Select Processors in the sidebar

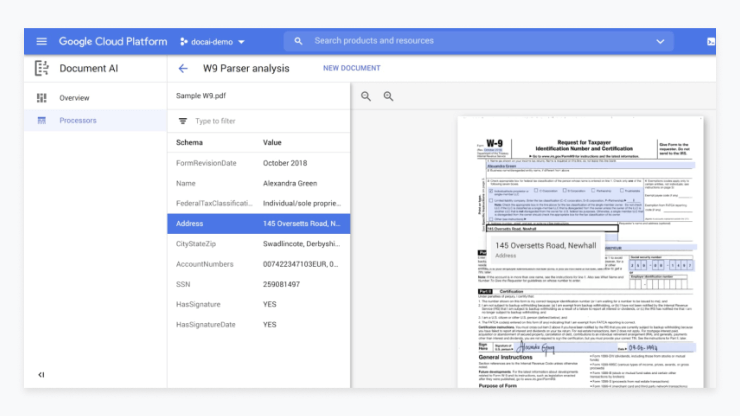(78, 120)
